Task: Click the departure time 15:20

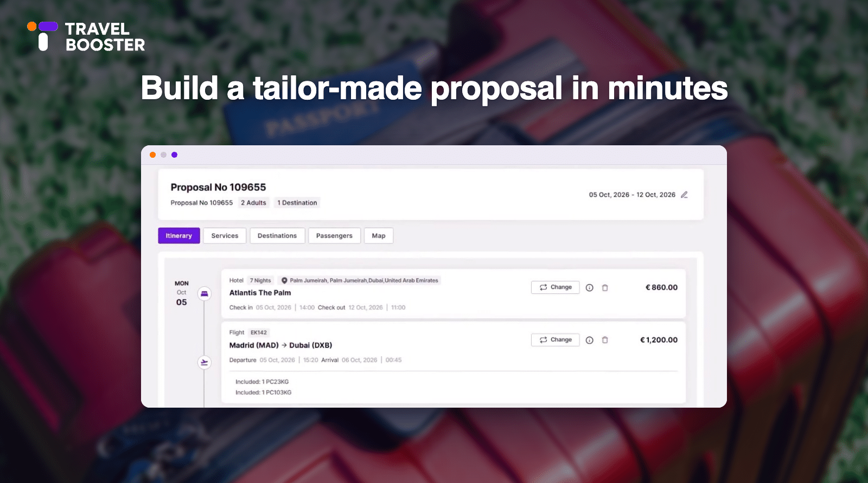Action: tap(311, 360)
